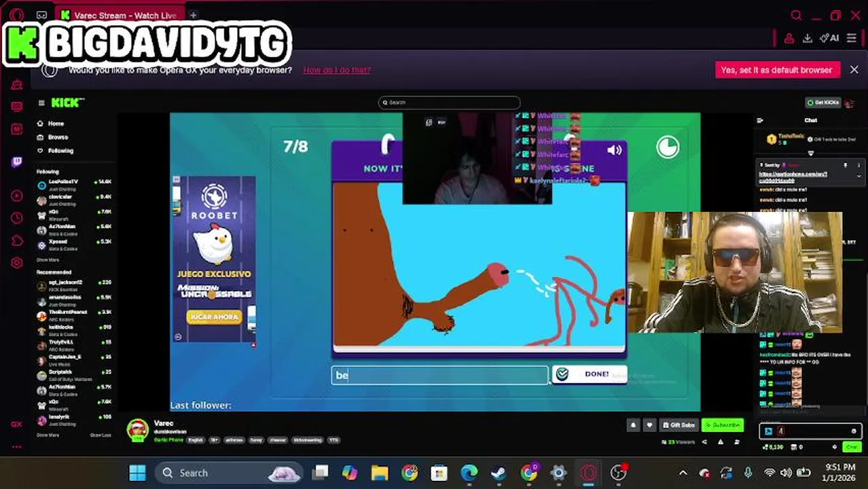This screenshot has width=868, height=489.
Task: Open File Explorer from taskbar
Action: point(380,473)
